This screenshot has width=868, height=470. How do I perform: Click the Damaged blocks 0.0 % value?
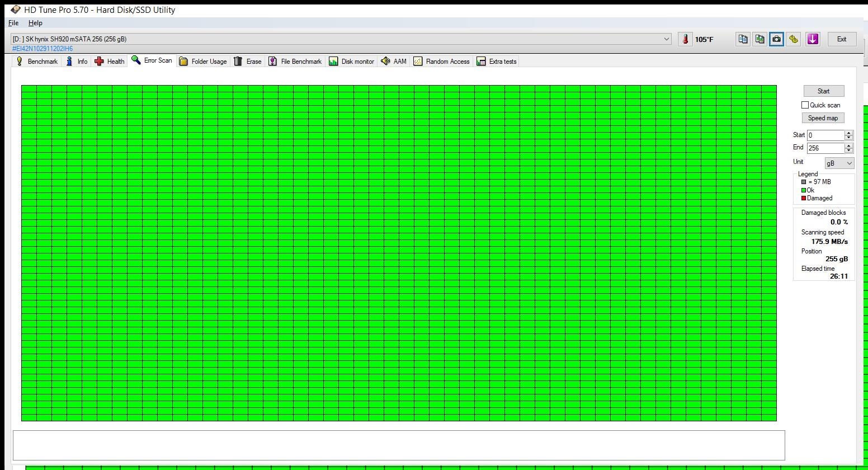[839, 222]
